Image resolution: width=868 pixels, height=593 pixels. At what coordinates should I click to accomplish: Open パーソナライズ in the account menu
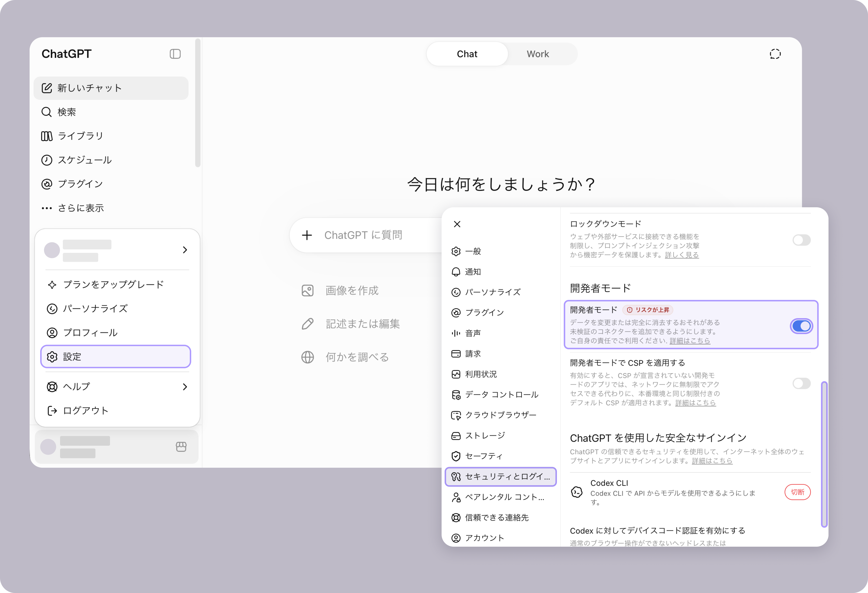(x=116, y=309)
